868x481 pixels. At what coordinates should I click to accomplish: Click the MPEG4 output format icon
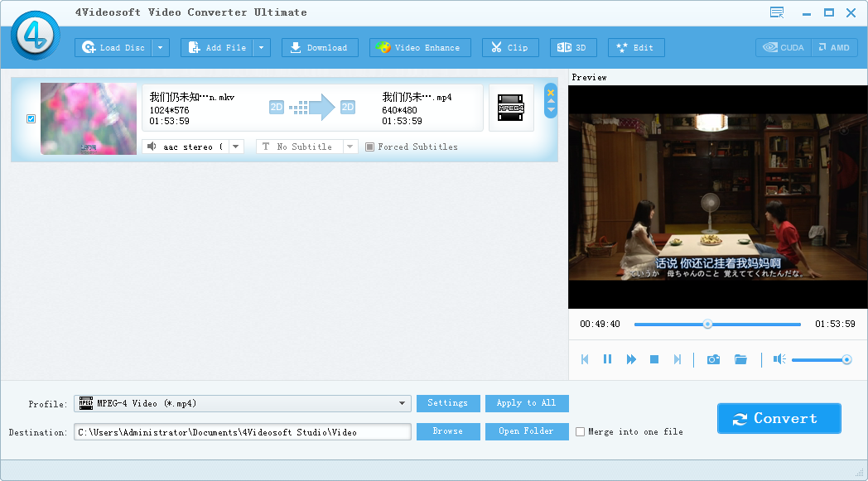[x=510, y=108]
